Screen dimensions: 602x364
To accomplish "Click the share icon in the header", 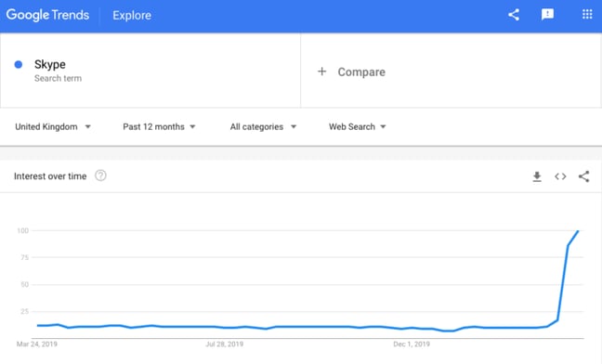I will 514,15.
